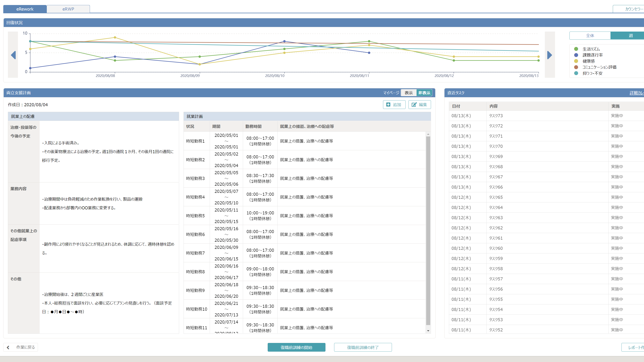Screen dimensions: 644x362
Task: Select the 時短勤務1 row
Action: [x=304, y=141]
